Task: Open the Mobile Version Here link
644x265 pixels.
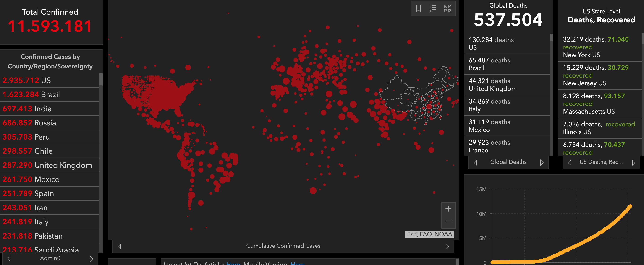Action: click(297, 263)
